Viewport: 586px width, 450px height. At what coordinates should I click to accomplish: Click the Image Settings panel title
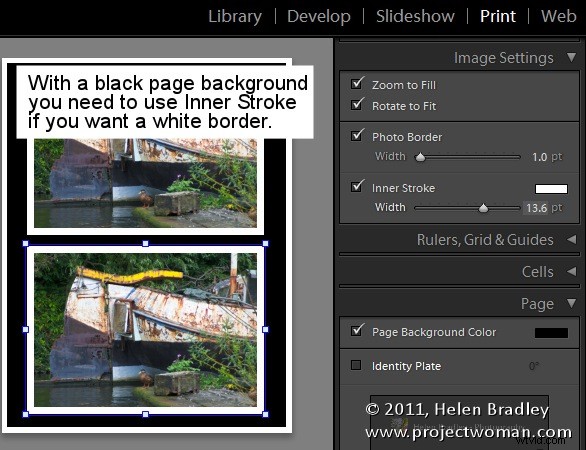coord(503,58)
